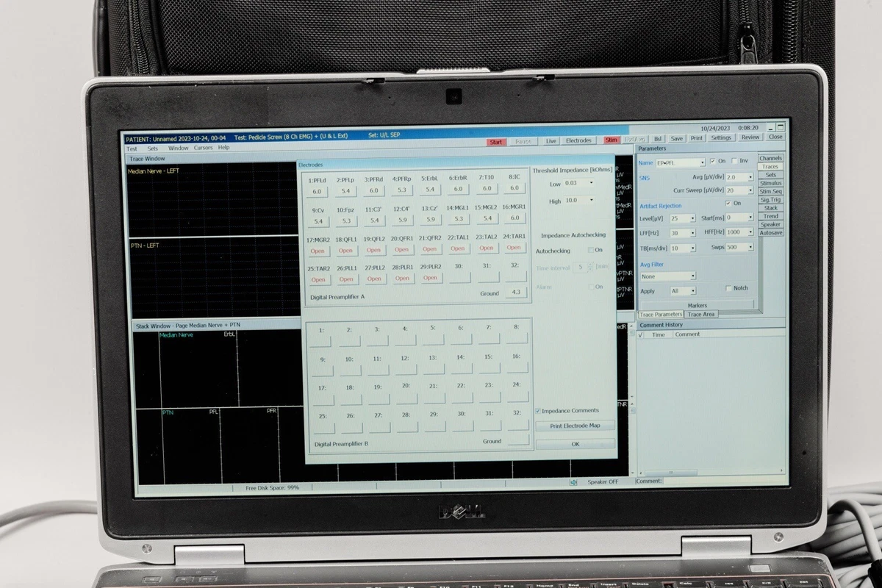Select the Stack side tab
The height and width of the screenshot is (588, 882).
pos(770,208)
